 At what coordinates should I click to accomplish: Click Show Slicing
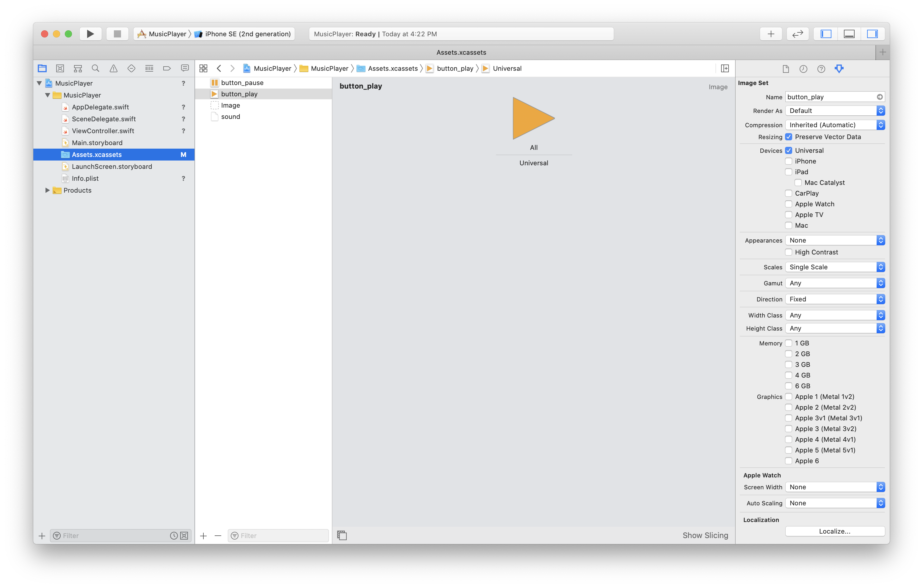pyautogui.click(x=705, y=535)
